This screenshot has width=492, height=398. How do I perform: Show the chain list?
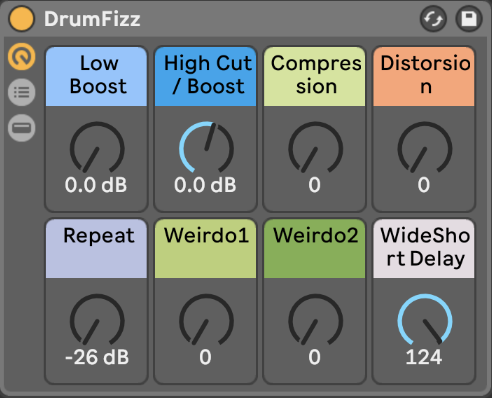pyautogui.click(x=22, y=92)
